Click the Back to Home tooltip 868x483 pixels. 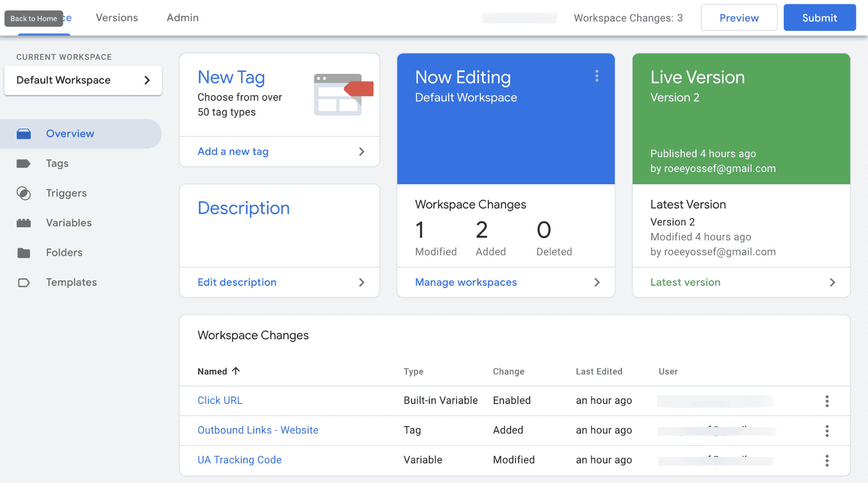click(x=34, y=19)
